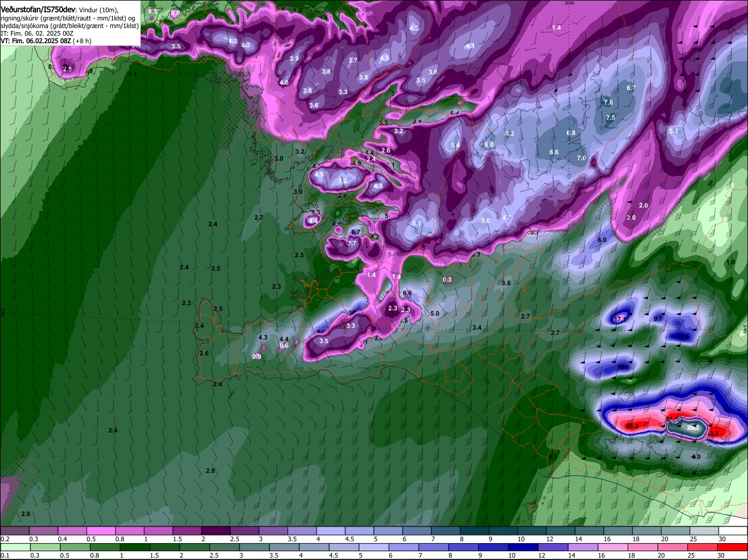Click the '4.1' value in the purple area

coord(470,46)
